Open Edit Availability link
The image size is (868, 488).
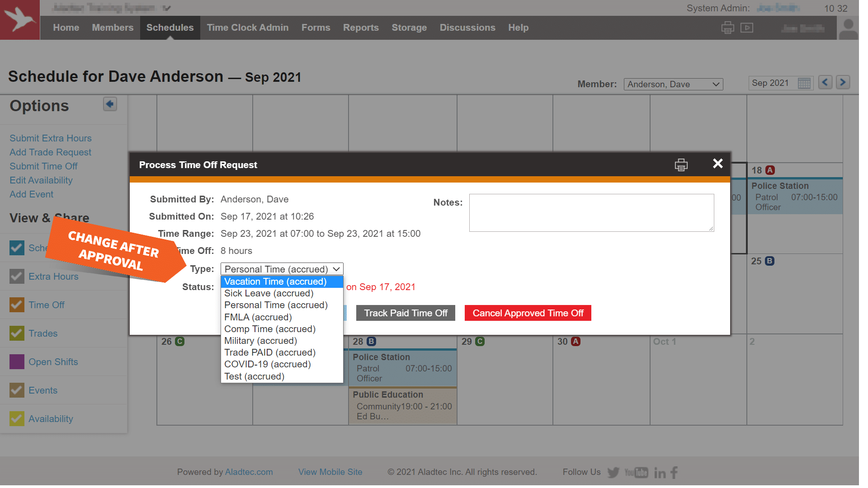(41, 180)
